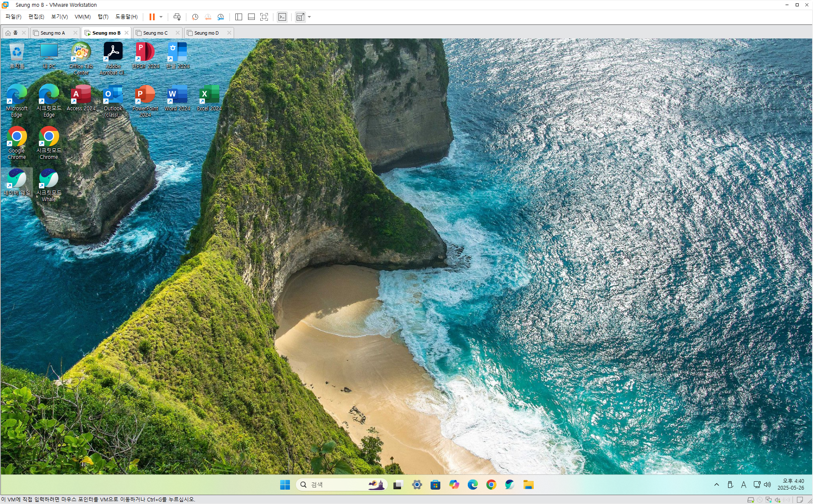Open the console view icon
This screenshot has height=504, width=813.
(x=282, y=17)
